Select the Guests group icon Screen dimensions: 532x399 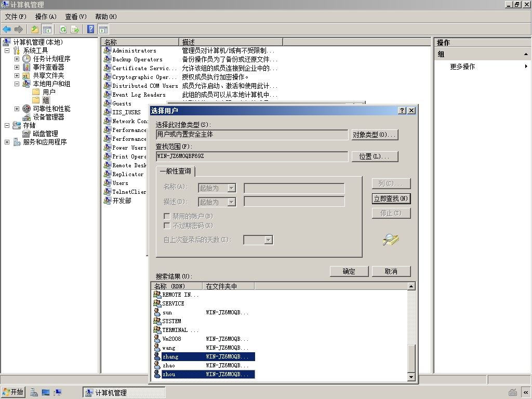coord(108,103)
